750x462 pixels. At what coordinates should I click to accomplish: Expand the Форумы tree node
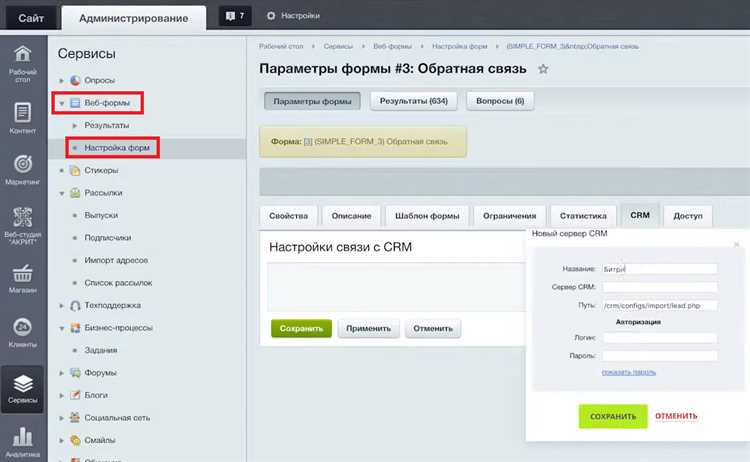61,373
